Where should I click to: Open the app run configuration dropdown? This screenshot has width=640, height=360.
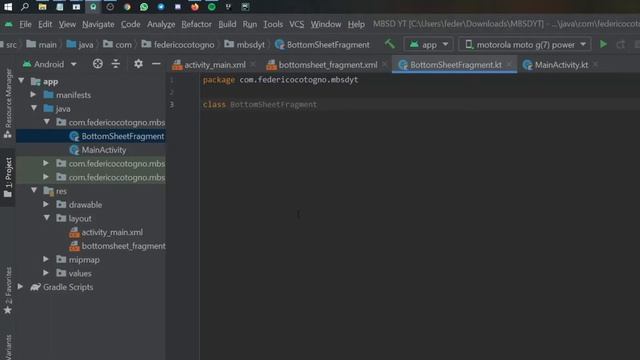coord(428,44)
